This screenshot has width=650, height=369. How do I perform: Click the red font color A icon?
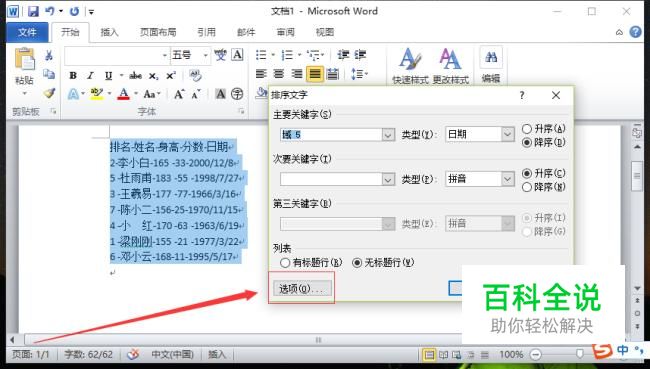tap(124, 94)
